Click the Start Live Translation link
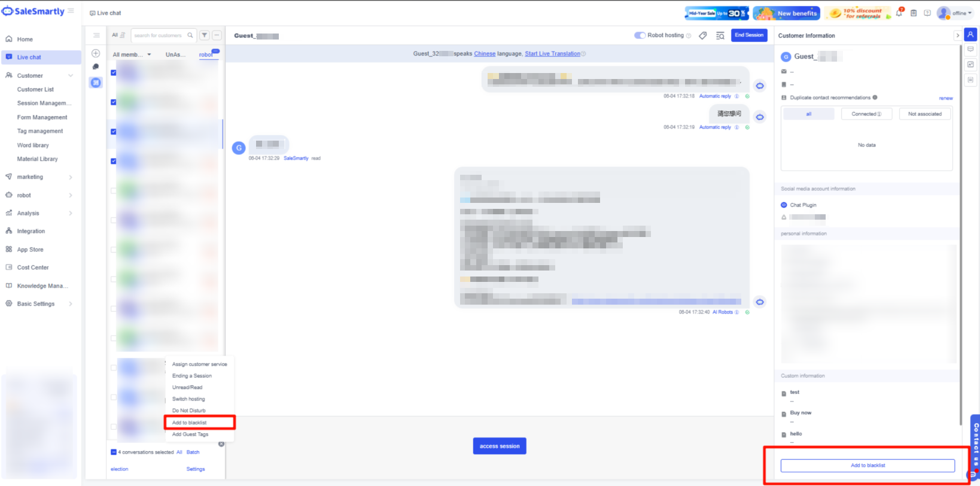 tap(552, 54)
